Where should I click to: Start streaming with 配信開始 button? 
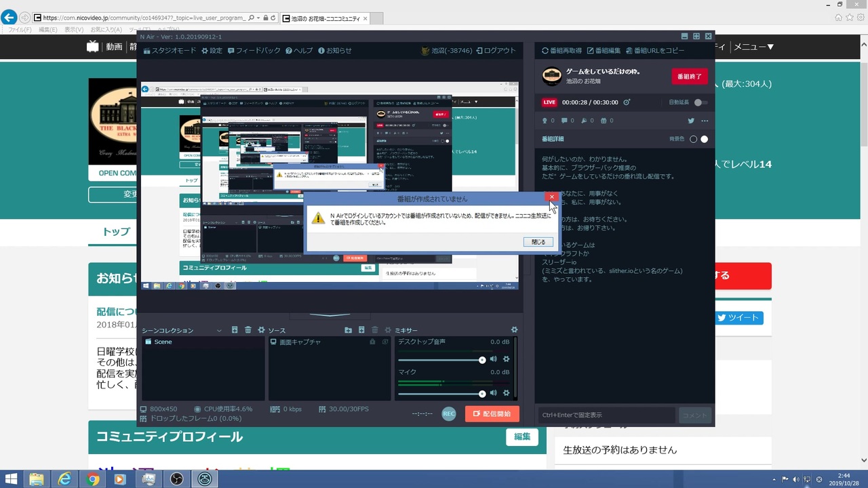492,413
